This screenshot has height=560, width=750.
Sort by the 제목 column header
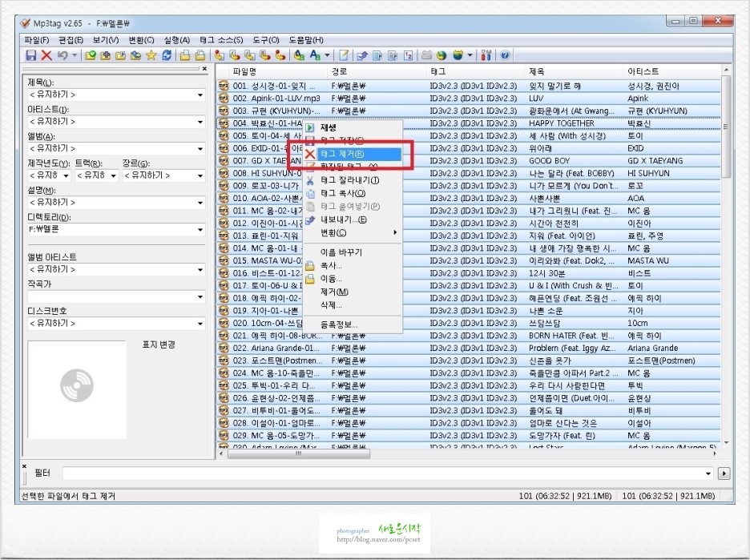click(x=574, y=71)
